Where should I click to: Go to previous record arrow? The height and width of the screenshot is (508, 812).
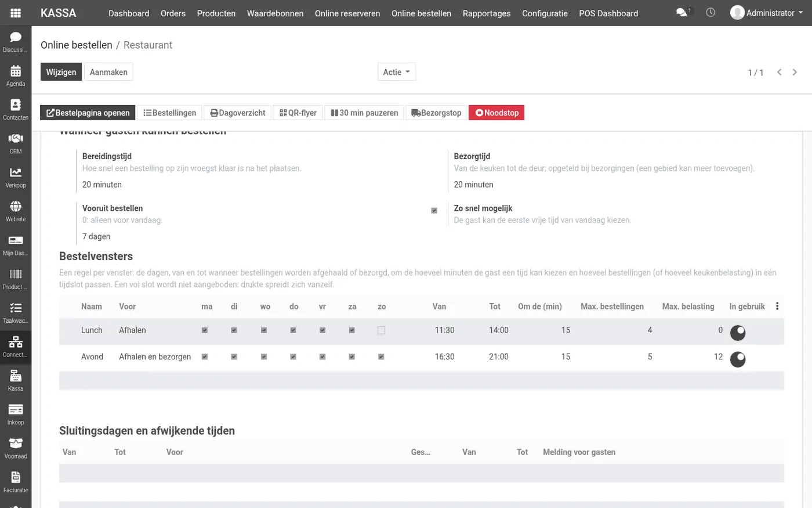780,72
